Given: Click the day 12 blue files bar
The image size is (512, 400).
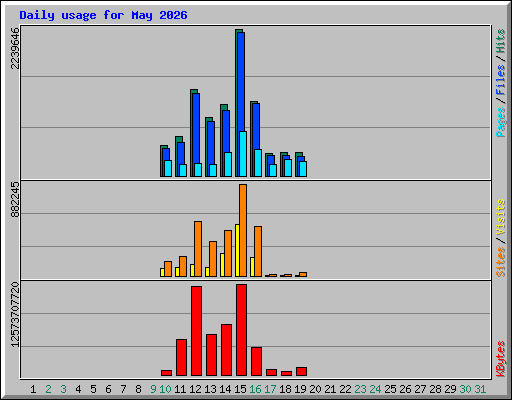Looking at the screenshot, I should (x=196, y=128).
